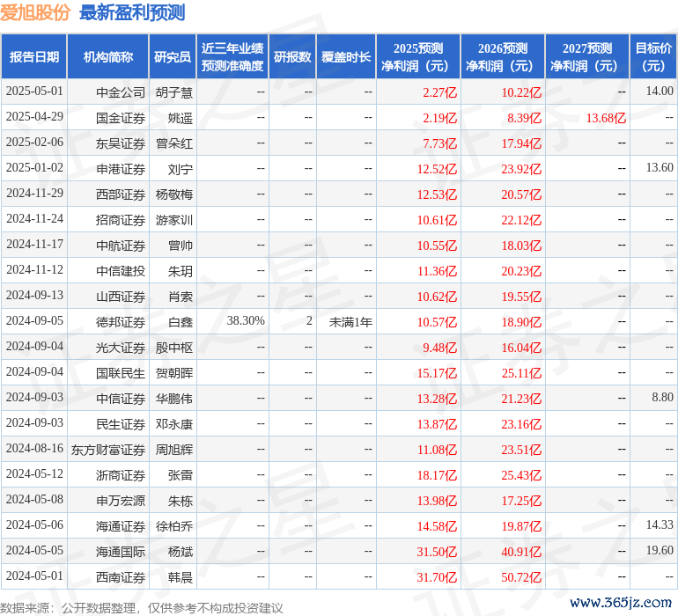
Task: Click the date 2025-05-01
Action: pyautogui.click(x=34, y=92)
